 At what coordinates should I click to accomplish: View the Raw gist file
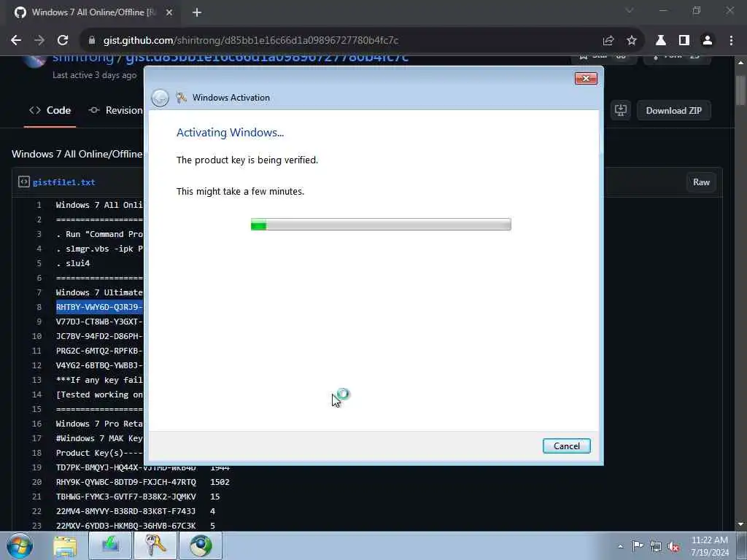pos(701,182)
